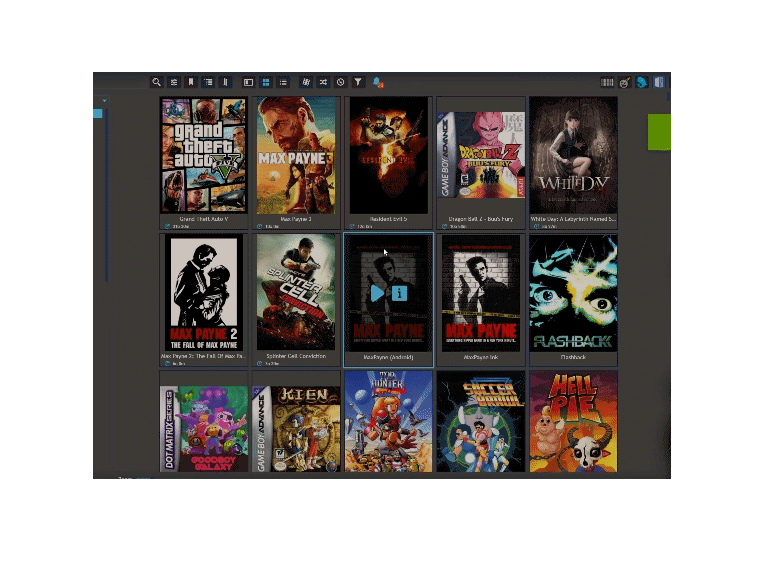768x576 pixels.
Task: Select the Resident Evil 5 cover
Action: [x=388, y=155]
